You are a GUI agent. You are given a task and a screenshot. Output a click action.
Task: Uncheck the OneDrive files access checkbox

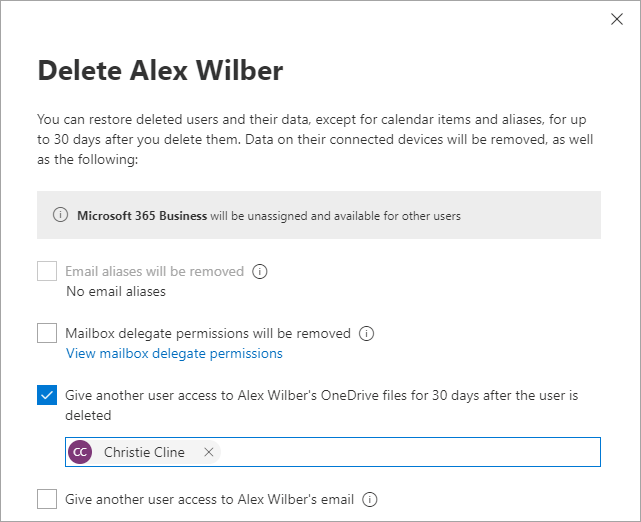click(47, 395)
